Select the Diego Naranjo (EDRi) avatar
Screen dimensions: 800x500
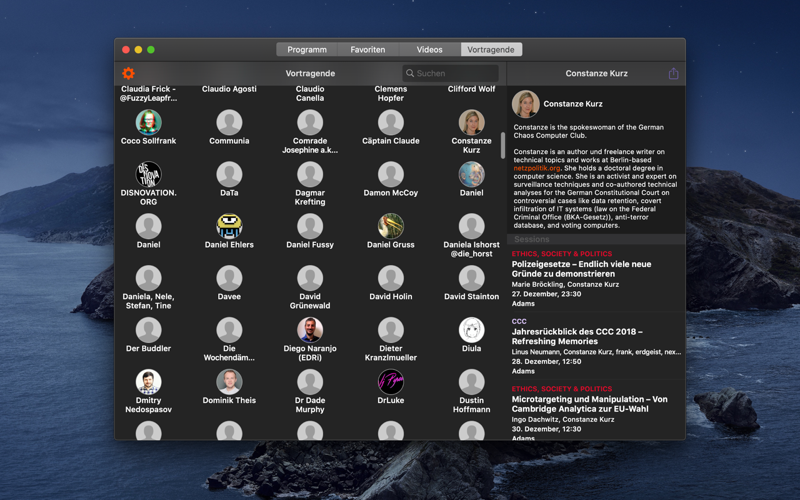point(310,330)
